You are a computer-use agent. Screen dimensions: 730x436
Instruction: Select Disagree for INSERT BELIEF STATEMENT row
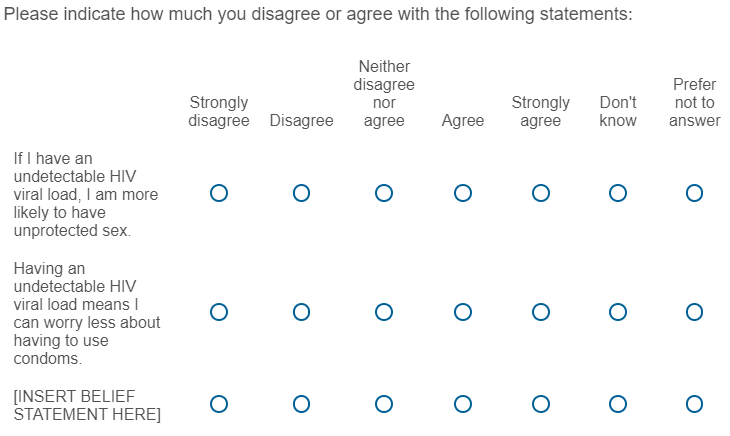(301, 404)
